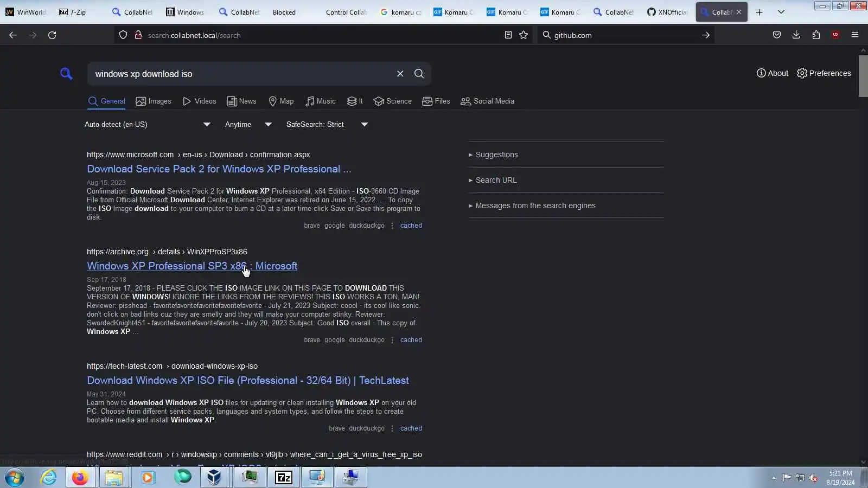
Task: Click the page's vertical scrollbar thumb
Action: click(863, 76)
